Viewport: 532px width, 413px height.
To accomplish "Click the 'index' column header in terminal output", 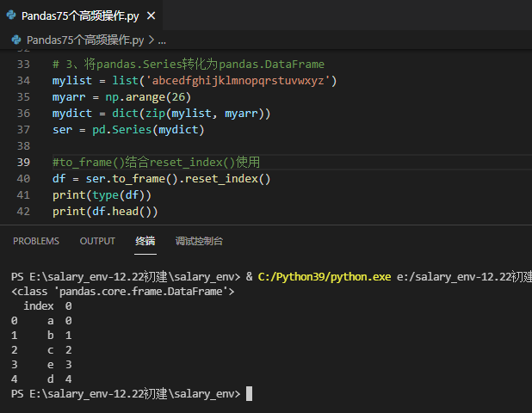I will click(39, 306).
